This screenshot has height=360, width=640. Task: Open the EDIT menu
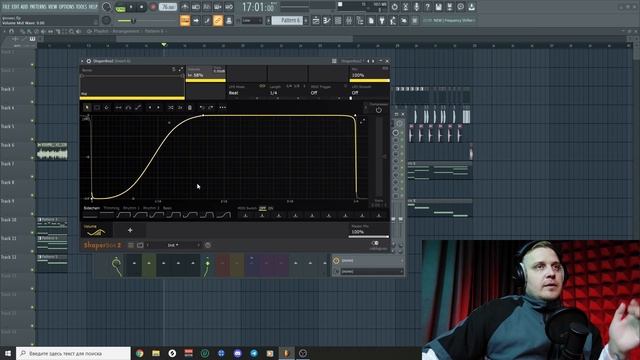(16, 7)
